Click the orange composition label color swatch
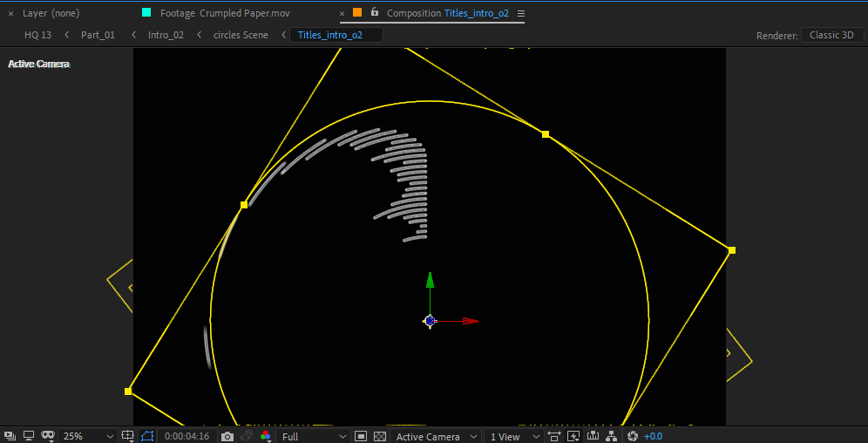The width and height of the screenshot is (868, 443). [357, 12]
